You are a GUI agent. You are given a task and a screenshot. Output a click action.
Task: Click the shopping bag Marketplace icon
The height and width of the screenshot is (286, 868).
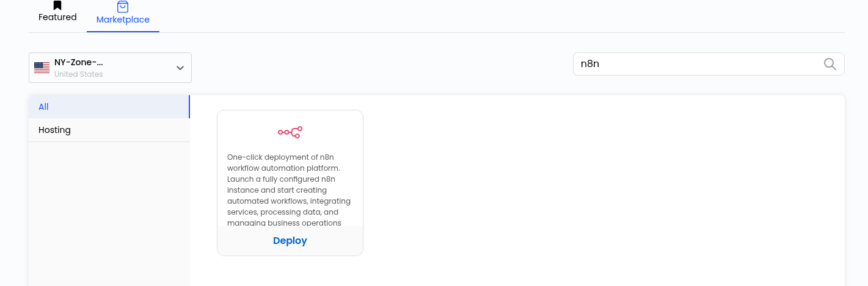coord(123,7)
